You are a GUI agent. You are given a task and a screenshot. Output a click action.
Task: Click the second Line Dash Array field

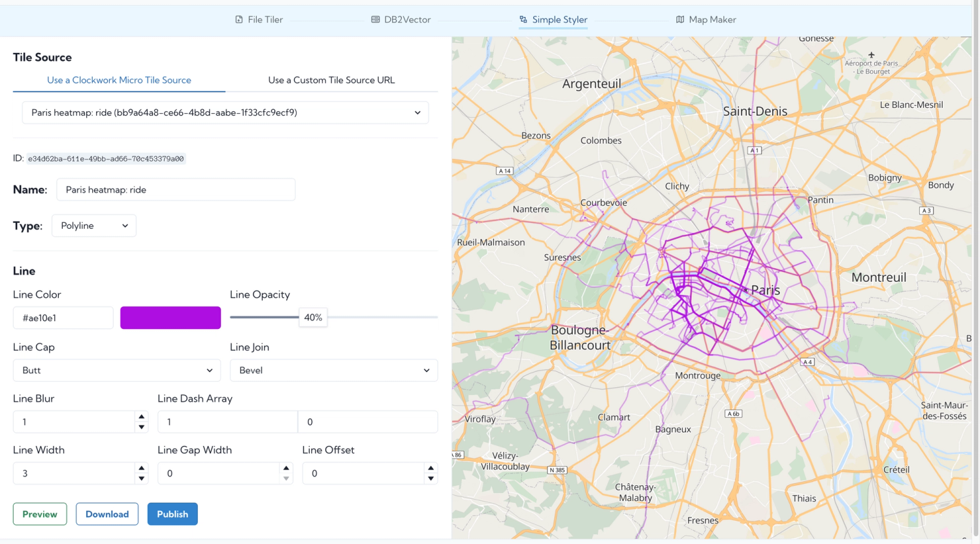(x=368, y=422)
